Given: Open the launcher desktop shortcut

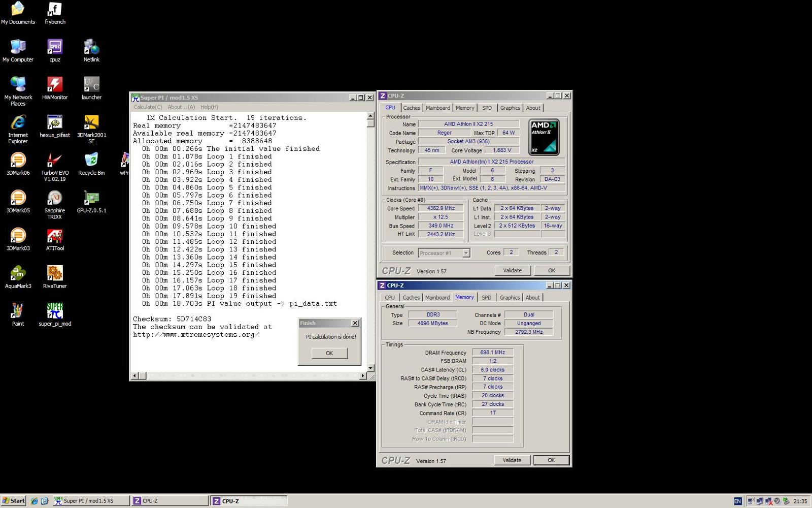Looking at the screenshot, I should [x=91, y=88].
